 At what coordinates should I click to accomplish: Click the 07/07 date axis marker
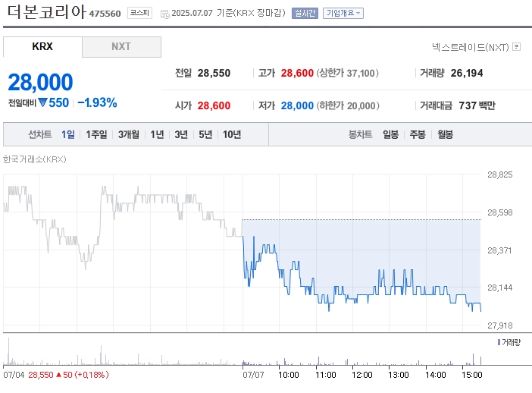tap(253, 375)
